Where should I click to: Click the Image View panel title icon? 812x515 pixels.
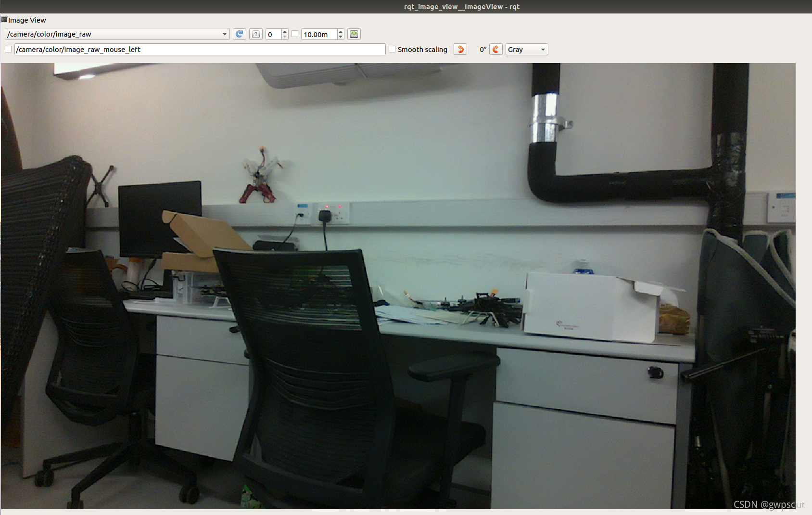click(4, 20)
